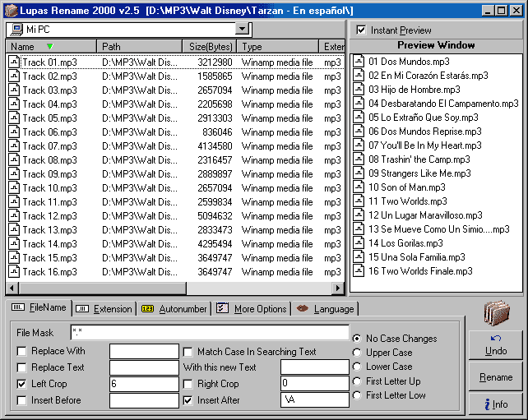Click the green sort arrow in Name column
The image size is (528, 420).
click(x=50, y=46)
